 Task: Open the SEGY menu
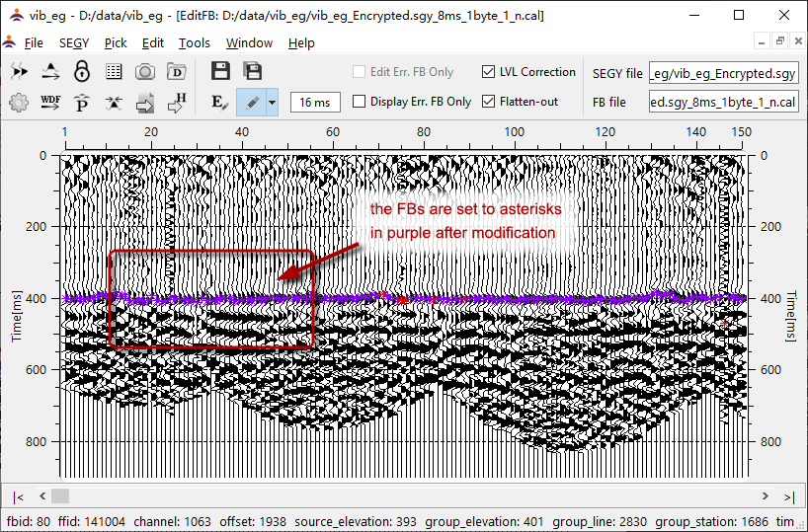pos(74,42)
